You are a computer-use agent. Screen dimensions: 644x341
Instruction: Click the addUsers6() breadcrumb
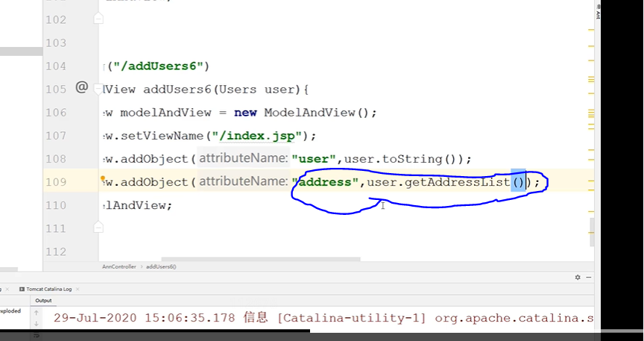(x=161, y=266)
